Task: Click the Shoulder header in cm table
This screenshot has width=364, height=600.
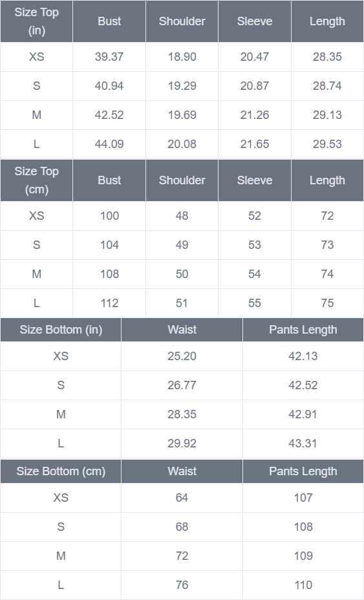Action: pyautogui.click(x=182, y=180)
